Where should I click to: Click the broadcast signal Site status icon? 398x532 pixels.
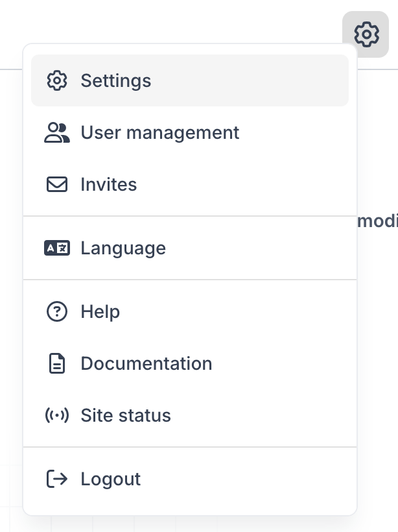point(57,415)
